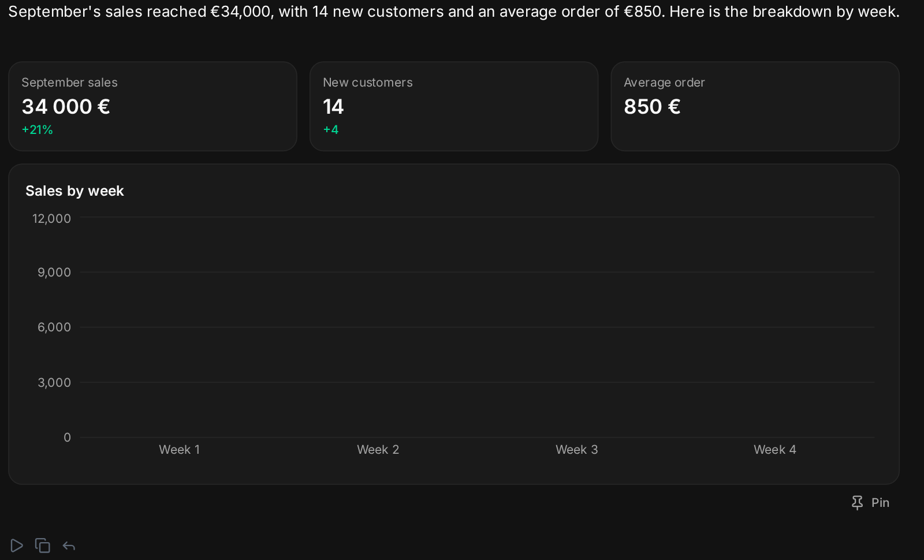Click the Pin text label

pyautogui.click(x=880, y=503)
